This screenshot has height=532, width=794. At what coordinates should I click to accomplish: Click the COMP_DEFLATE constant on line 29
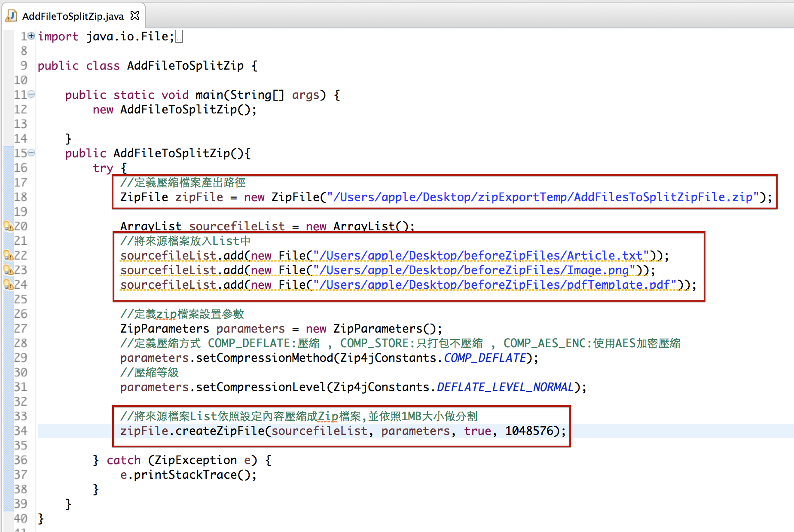[x=485, y=358]
